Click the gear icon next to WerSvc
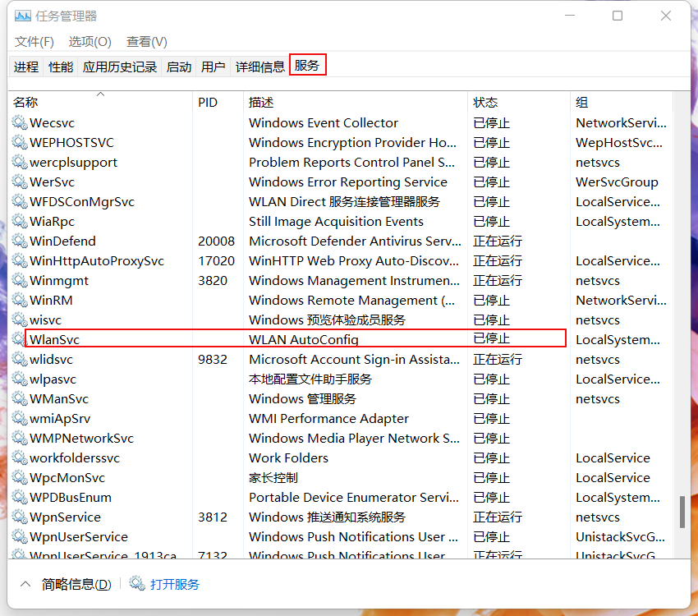The image size is (698, 616). tap(19, 182)
